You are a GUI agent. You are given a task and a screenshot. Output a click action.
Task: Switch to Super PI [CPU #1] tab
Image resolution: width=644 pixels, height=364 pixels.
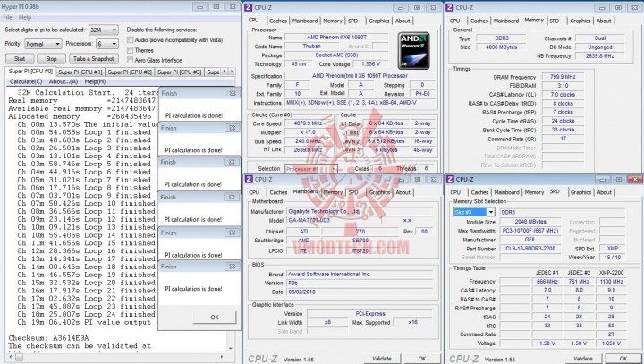tap(80, 72)
